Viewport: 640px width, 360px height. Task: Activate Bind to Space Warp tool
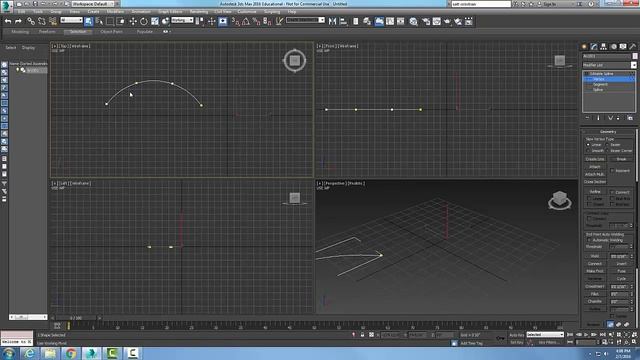(x=53, y=21)
